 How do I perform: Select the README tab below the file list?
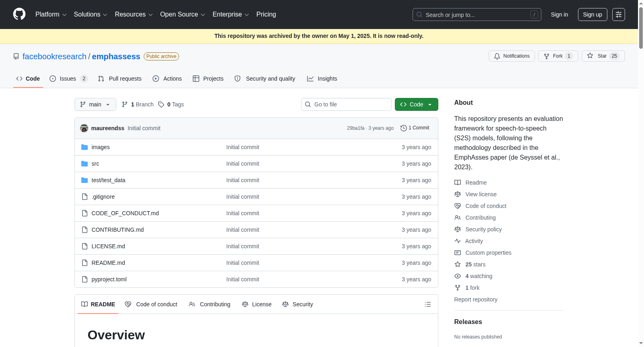(x=98, y=304)
